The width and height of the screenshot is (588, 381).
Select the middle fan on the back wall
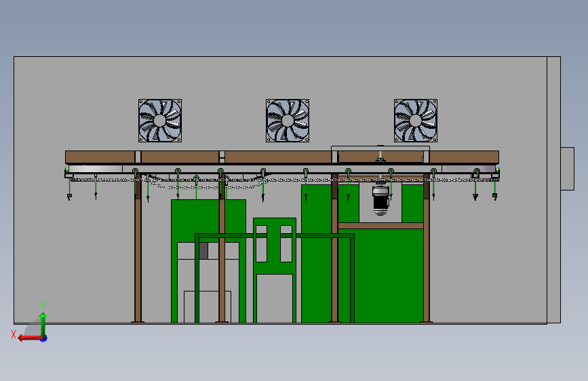pyautogui.click(x=288, y=121)
